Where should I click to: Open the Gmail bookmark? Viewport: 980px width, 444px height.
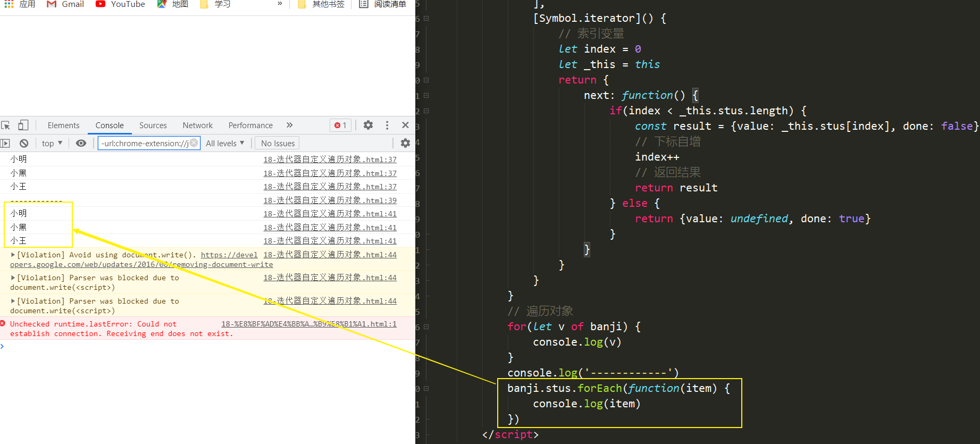click(x=65, y=4)
